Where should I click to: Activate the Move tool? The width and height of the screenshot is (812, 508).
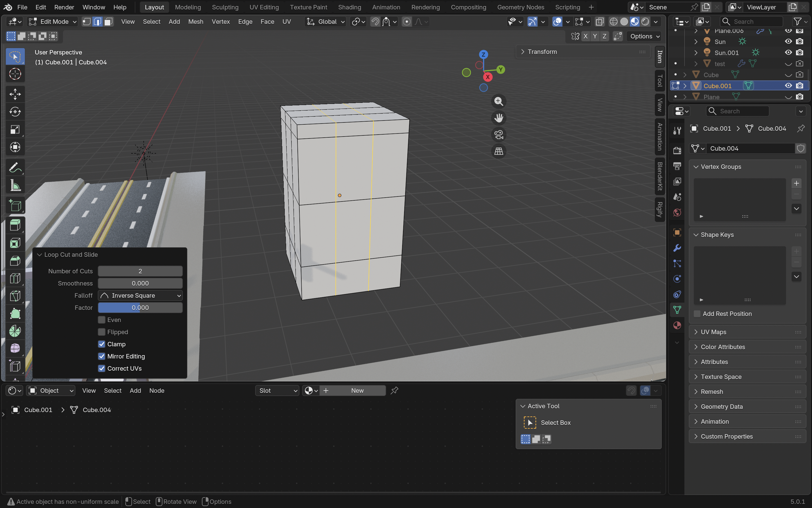point(15,94)
